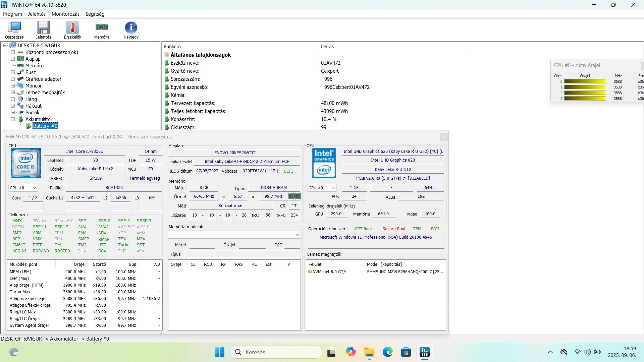Click the memory chip icon beside 99.7 MHz
Screen dimensions: 644x362
pos(294,196)
